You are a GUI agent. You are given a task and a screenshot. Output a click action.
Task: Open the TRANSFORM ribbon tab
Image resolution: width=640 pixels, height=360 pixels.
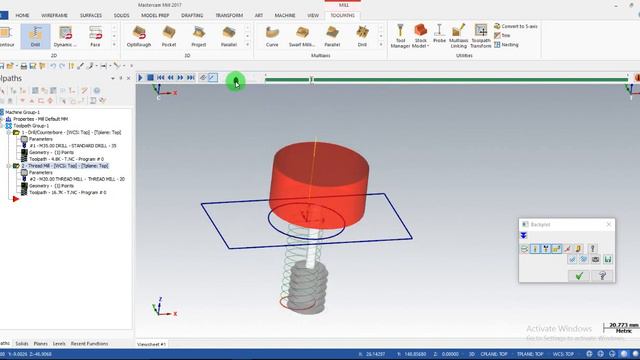pyautogui.click(x=229, y=16)
